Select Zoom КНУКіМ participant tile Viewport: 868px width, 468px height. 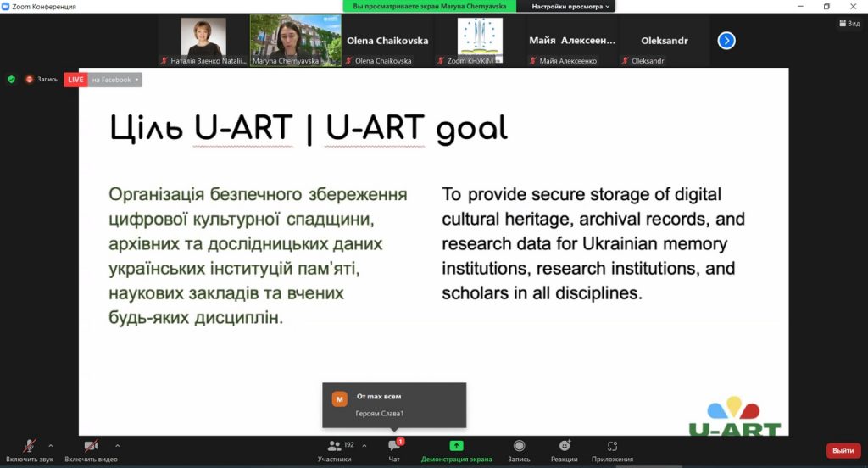pos(480,41)
